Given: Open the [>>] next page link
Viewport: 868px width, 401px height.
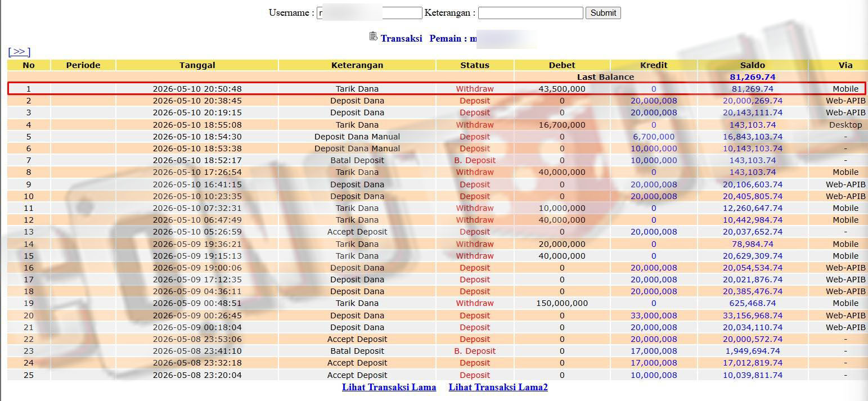Looking at the screenshot, I should coord(19,52).
